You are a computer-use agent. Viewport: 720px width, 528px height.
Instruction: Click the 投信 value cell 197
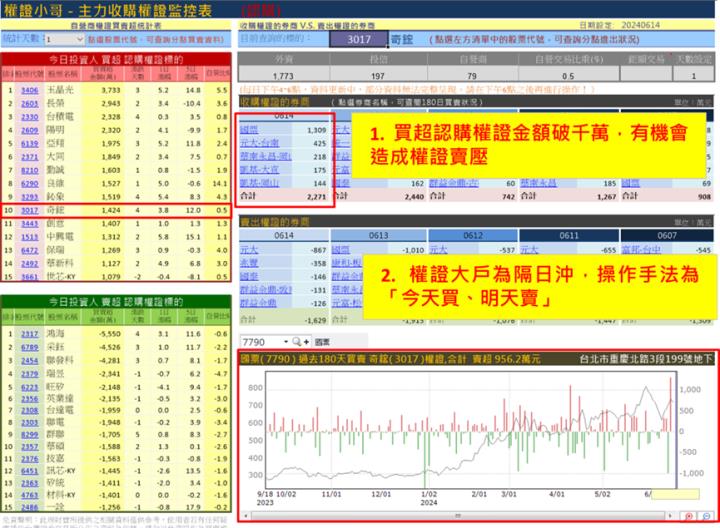[x=378, y=76]
